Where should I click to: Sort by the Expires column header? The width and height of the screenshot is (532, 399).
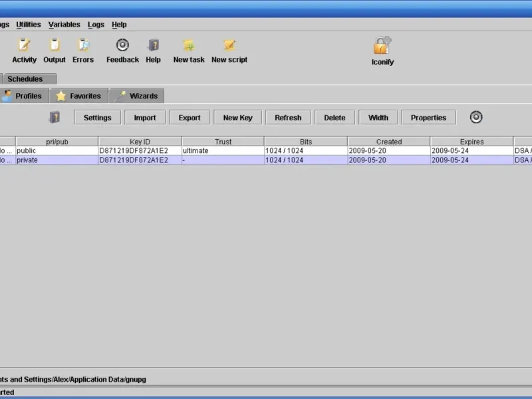pos(471,142)
